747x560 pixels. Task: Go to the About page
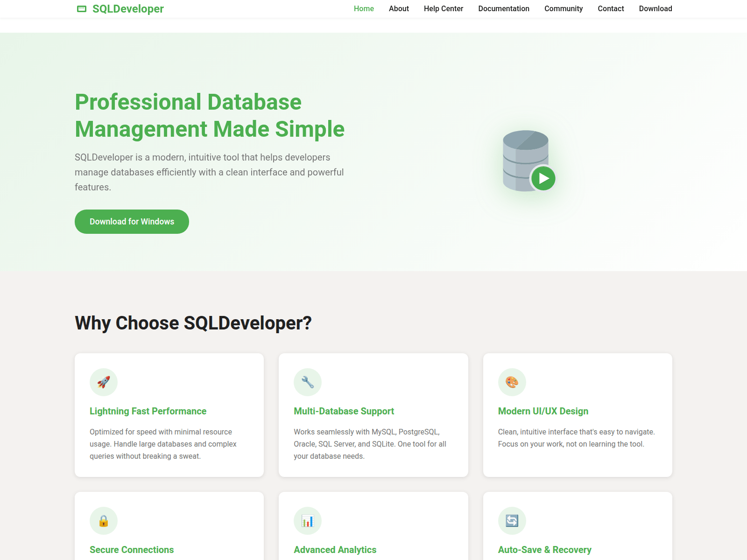point(399,9)
